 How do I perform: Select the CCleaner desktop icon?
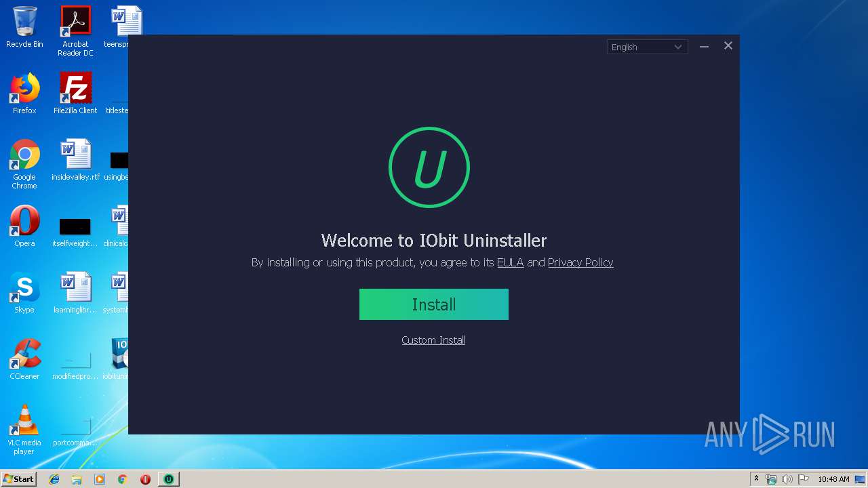point(24,359)
